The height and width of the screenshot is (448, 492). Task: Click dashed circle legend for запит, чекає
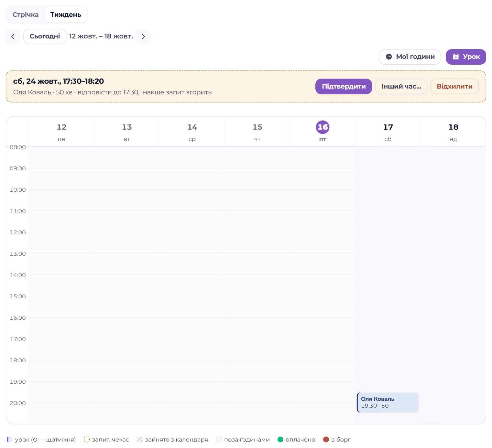pos(87,440)
